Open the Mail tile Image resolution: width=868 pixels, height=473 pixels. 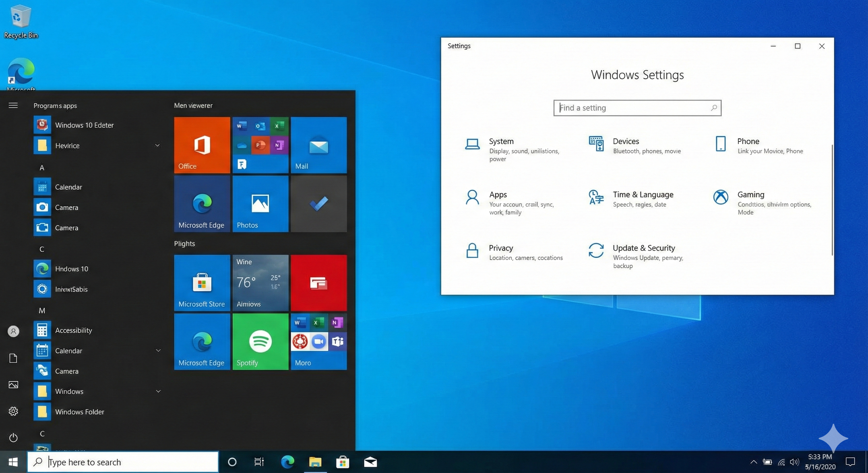pyautogui.click(x=318, y=145)
